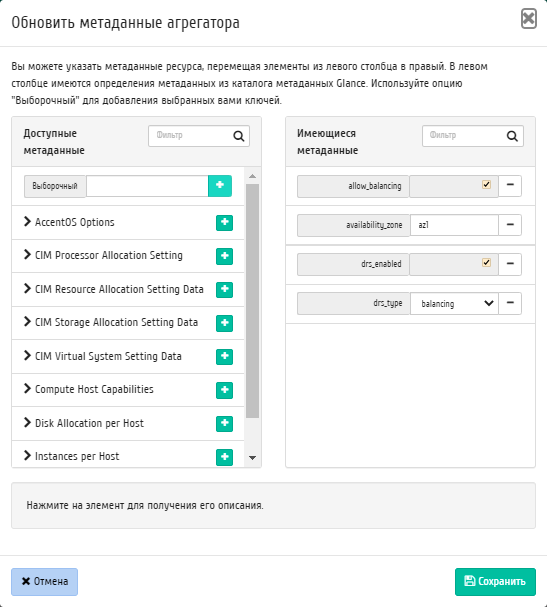Viewport: 547px width, 607px height.
Task: Add Disk Allocation per Host plus icon
Action: (x=224, y=424)
